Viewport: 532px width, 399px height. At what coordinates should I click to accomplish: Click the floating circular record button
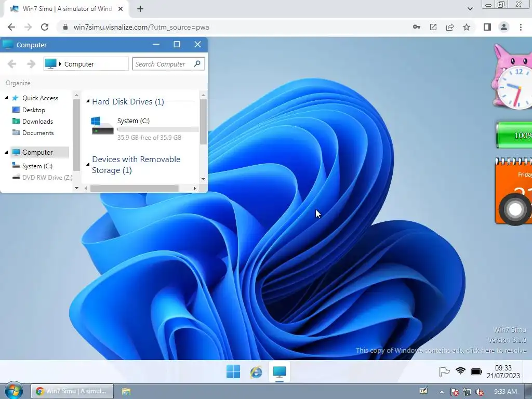pyautogui.click(x=515, y=209)
